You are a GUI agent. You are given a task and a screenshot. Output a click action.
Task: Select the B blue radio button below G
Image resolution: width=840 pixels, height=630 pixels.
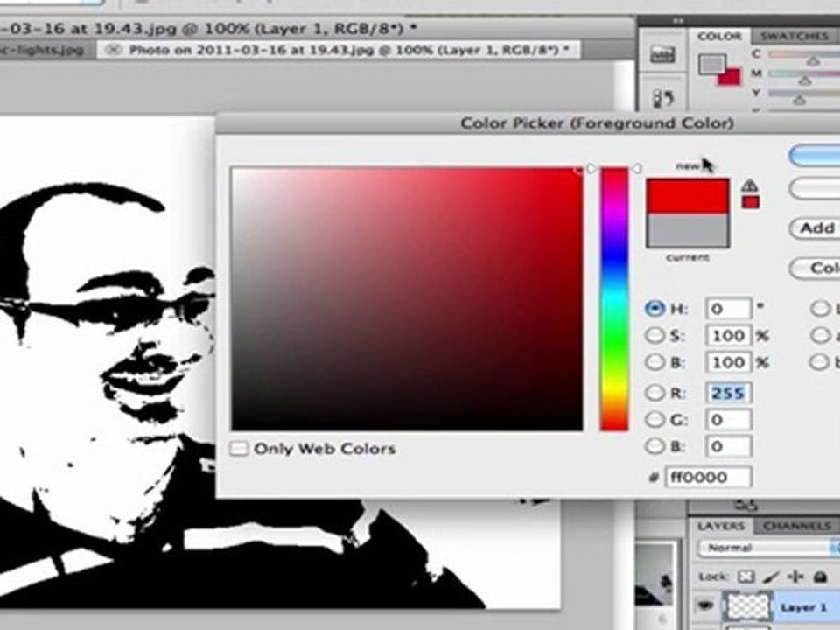[x=654, y=445]
